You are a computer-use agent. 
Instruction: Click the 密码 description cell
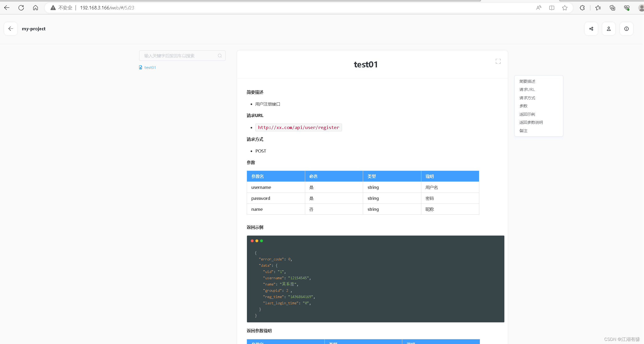[450, 198]
